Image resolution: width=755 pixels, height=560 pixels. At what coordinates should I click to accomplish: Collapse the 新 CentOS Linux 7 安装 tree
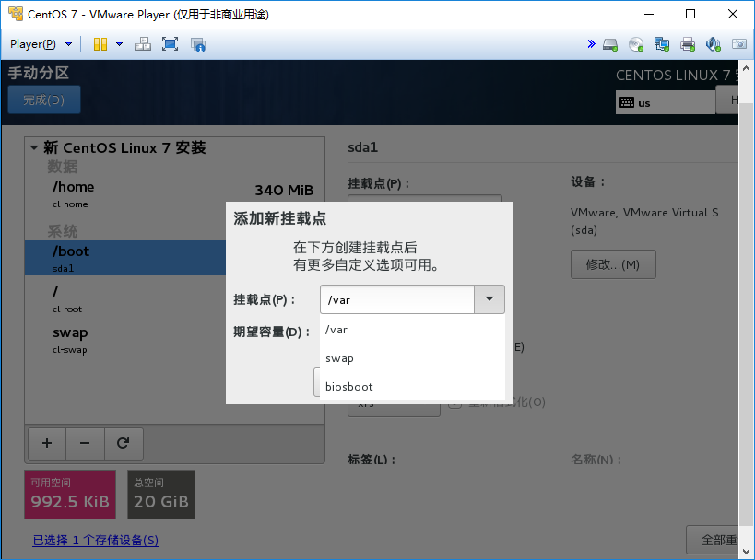click(34, 147)
